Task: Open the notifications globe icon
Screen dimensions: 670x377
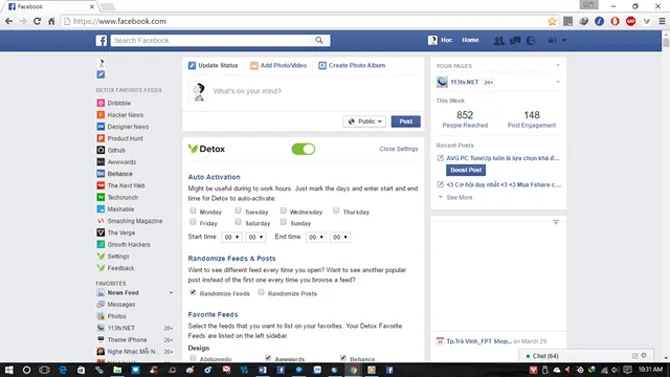Action: point(531,41)
